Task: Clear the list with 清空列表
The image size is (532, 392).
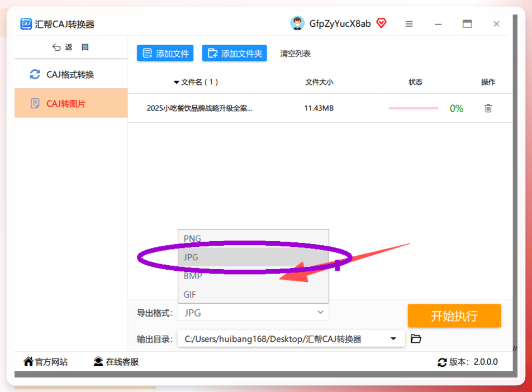Action: [x=295, y=54]
